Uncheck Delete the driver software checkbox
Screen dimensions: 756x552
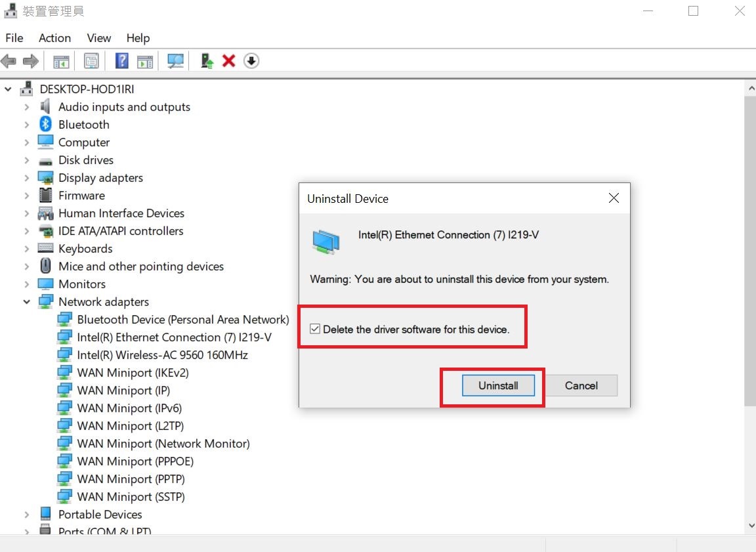pos(316,329)
